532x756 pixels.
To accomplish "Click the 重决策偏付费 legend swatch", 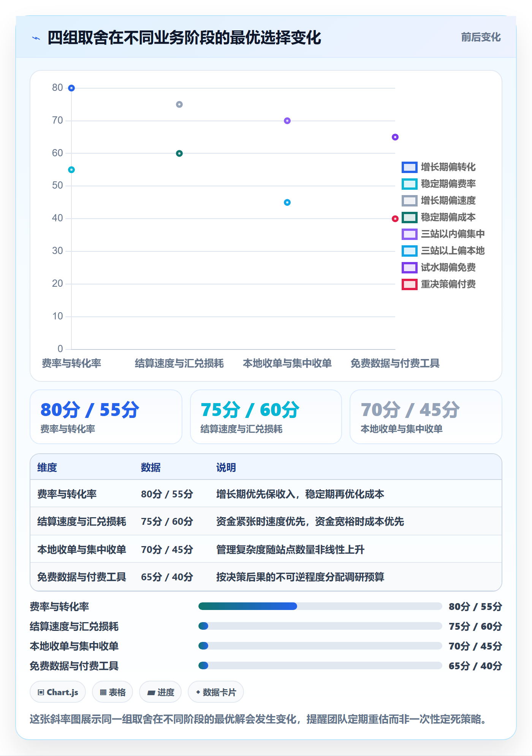I will (409, 284).
